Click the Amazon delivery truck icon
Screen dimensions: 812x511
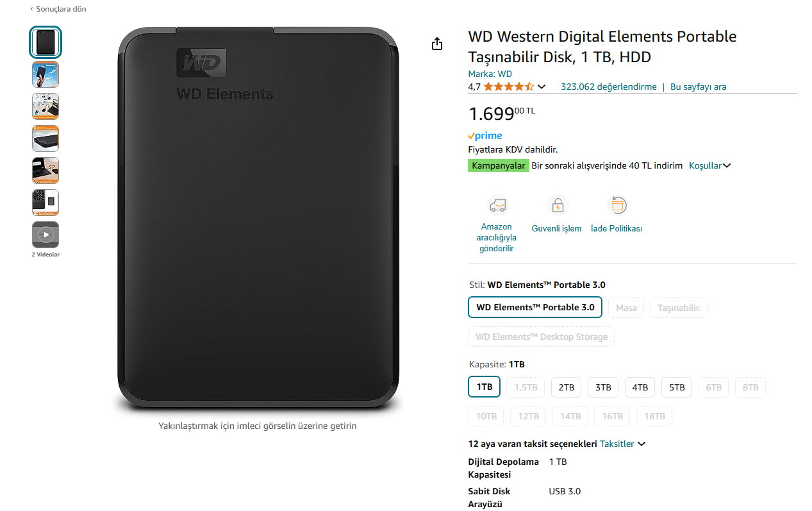(497, 206)
